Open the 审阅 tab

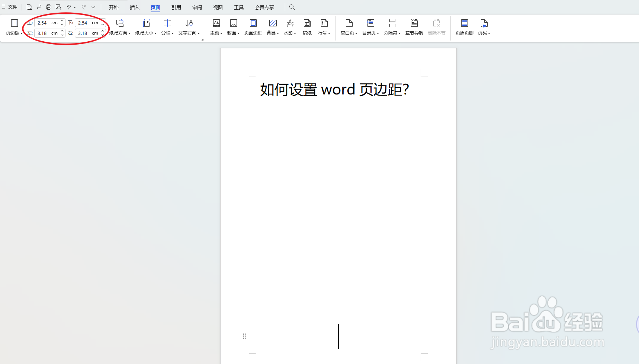coord(197,7)
